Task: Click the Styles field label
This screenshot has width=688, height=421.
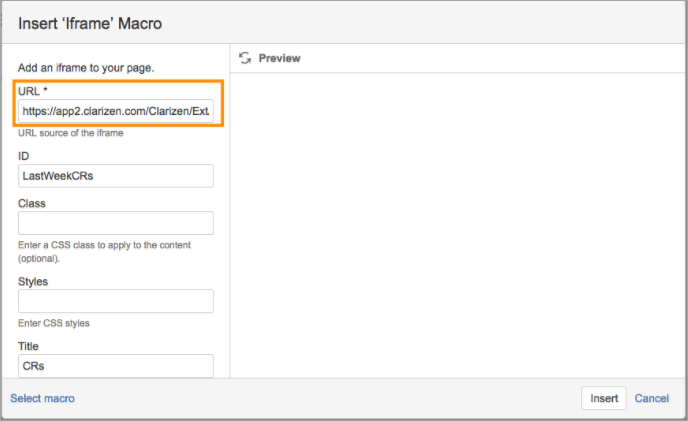Action: pos(33,281)
